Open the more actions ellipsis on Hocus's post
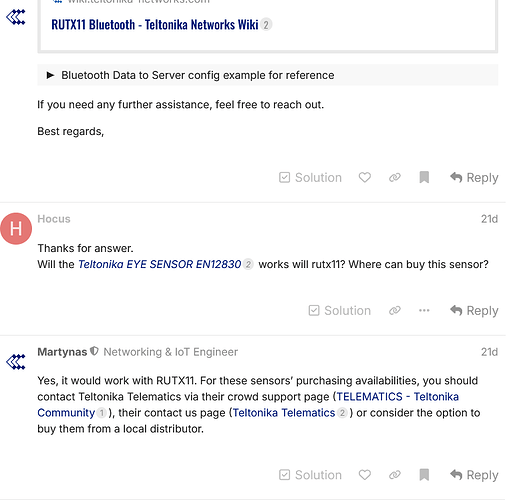Screen dimensions: 517x500 424,310
